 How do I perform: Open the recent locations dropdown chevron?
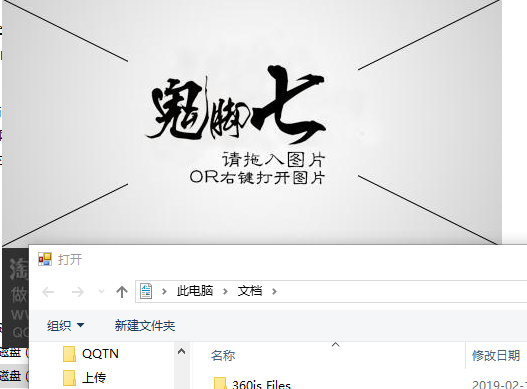click(101, 291)
